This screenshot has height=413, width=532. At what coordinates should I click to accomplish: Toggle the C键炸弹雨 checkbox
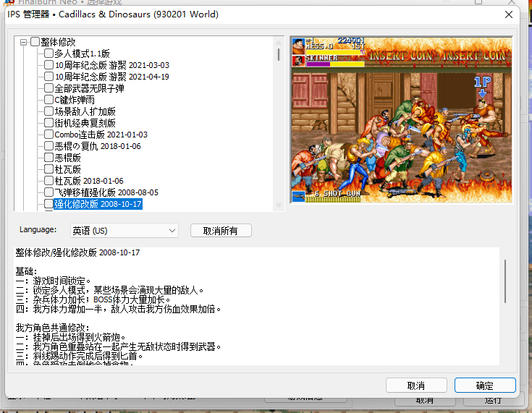pyautogui.click(x=49, y=100)
